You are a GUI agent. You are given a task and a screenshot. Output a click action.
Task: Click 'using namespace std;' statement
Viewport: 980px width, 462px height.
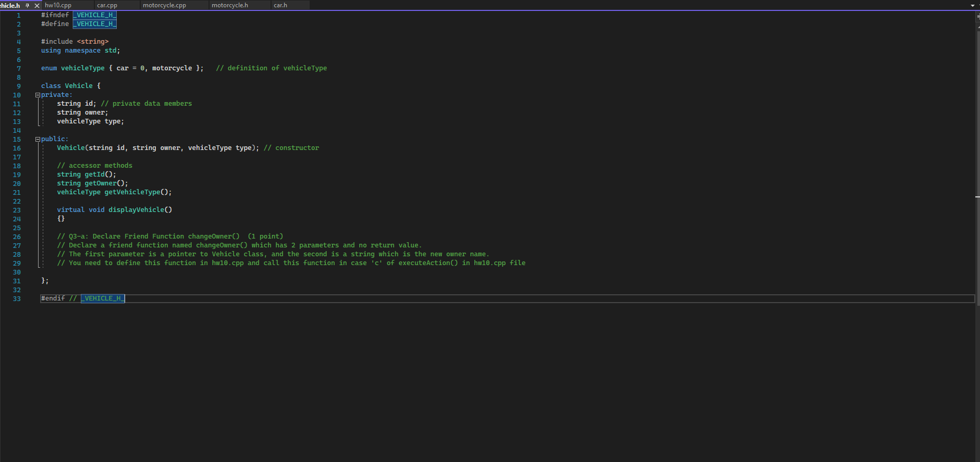tap(81, 51)
